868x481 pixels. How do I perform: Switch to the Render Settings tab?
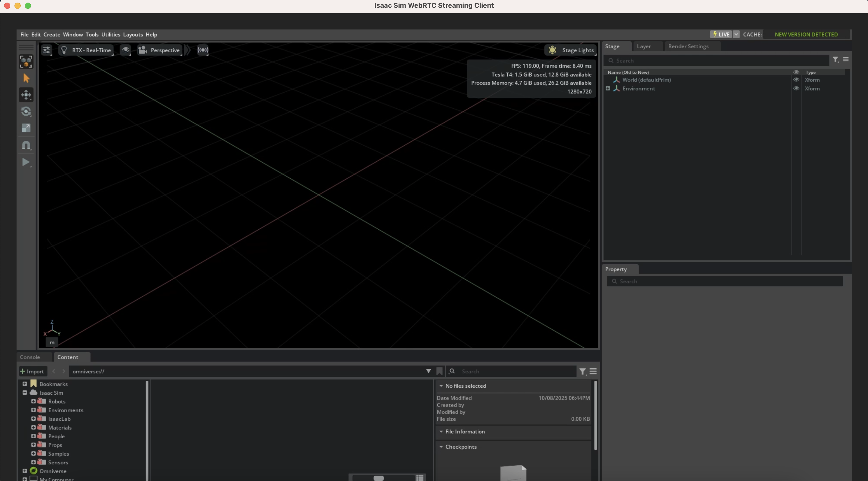(x=688, y=47)
